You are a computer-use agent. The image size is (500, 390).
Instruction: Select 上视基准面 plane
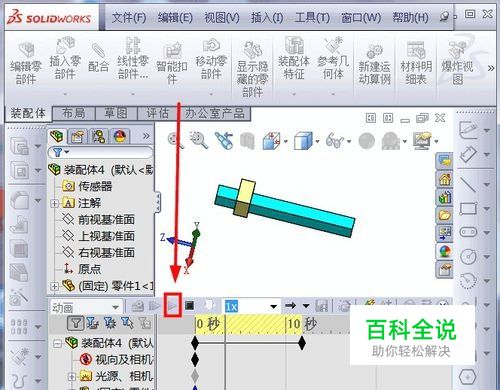(x=99, y=236)
